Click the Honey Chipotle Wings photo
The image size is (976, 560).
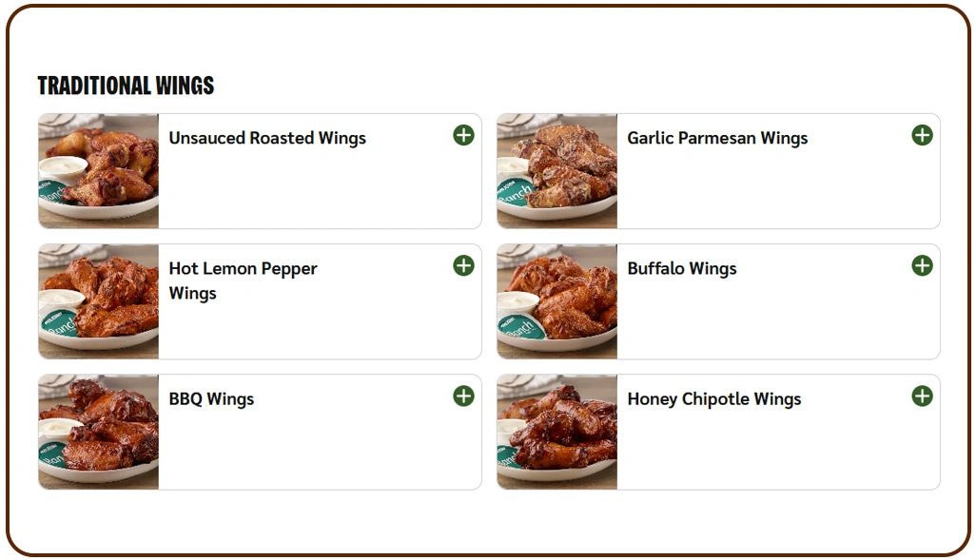[x=556, y=432]
